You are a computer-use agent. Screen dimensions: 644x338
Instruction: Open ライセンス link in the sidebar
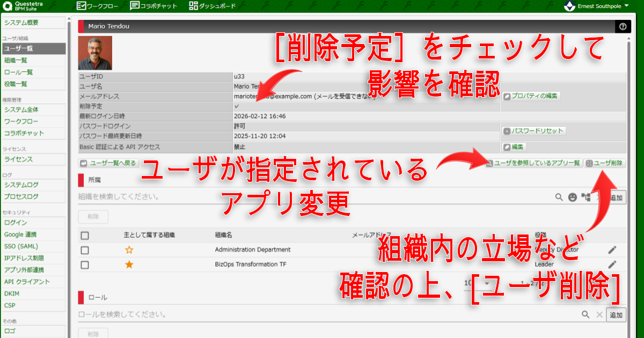pyautogui.click(x=33, y=159)
